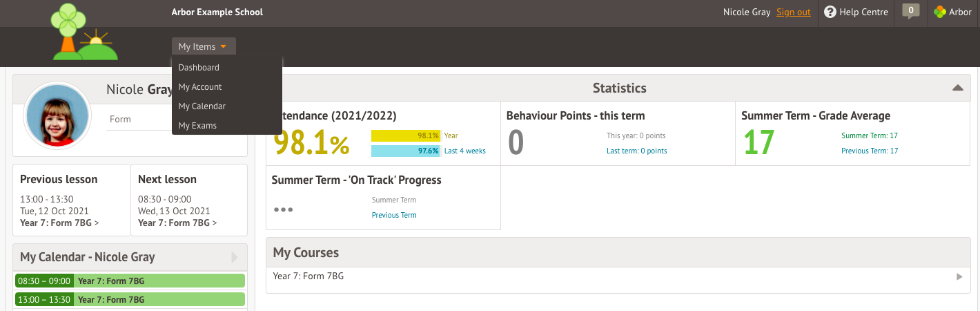
Task: Open the My Items dropdown
Action: (203, 46)
